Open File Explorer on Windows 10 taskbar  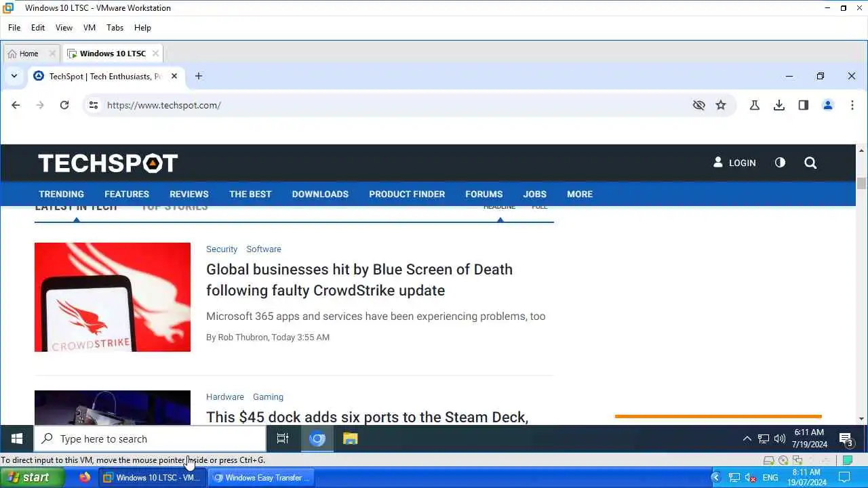click(x=350, y=439)
